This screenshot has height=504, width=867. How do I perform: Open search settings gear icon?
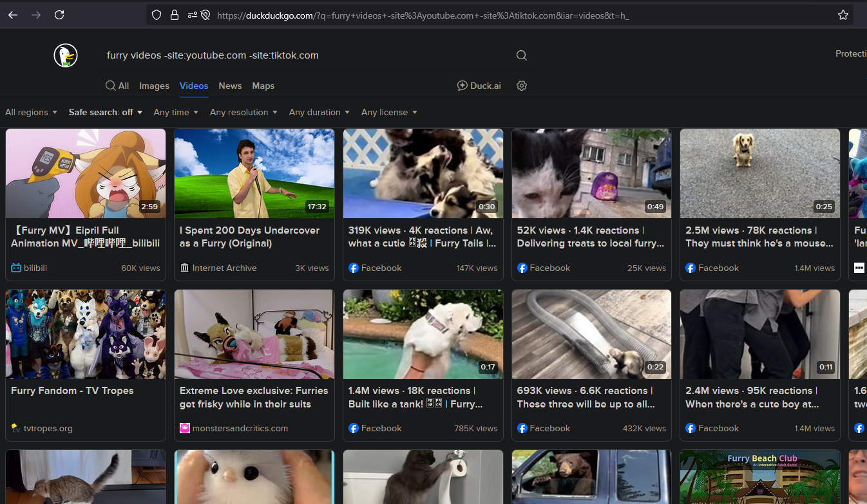tap(522, 86)
